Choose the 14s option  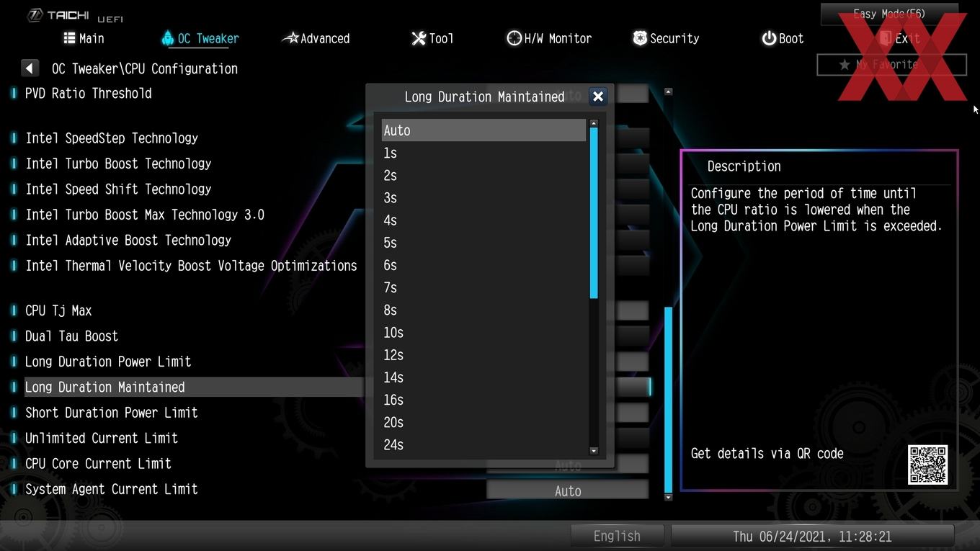[484, 377]
